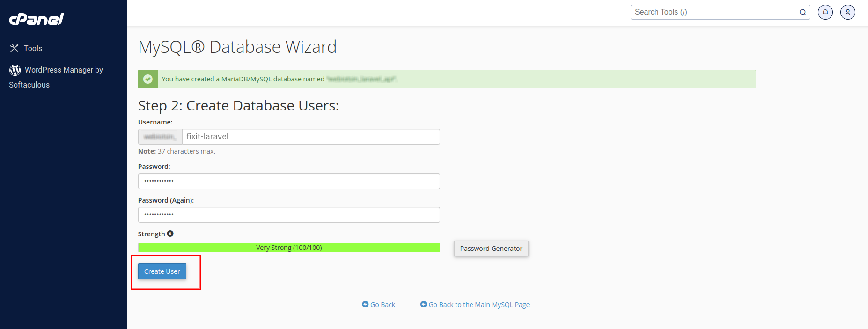The height and width of the screenshot is (329, 868).
Task: Click the Strength info icon
Action: click(x=170, y=234)
